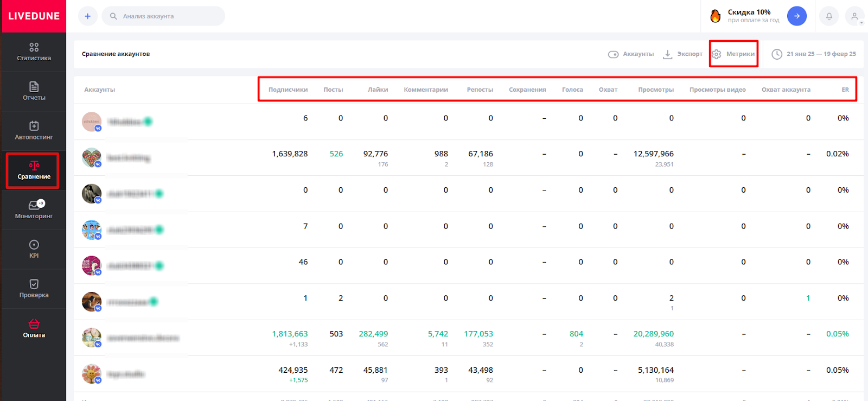Click avatar of account with 7 subscribers
The width and height of the screenshot is (868, 401).
pyautogui.click(x=92, y=230)
